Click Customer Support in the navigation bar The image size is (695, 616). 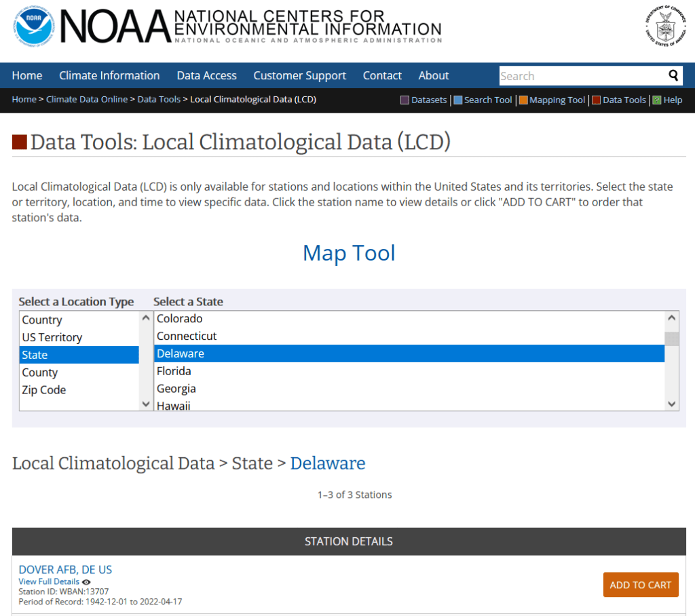(299, 75)
